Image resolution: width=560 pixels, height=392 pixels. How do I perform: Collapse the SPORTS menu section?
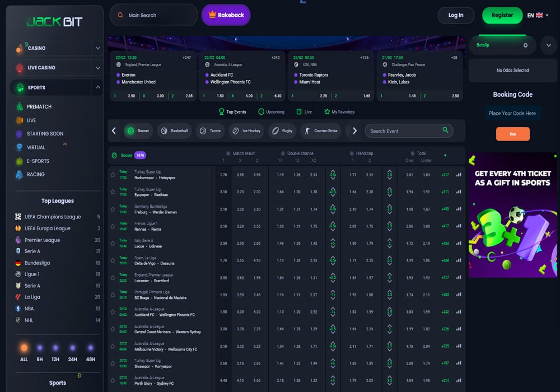point(97,87)
